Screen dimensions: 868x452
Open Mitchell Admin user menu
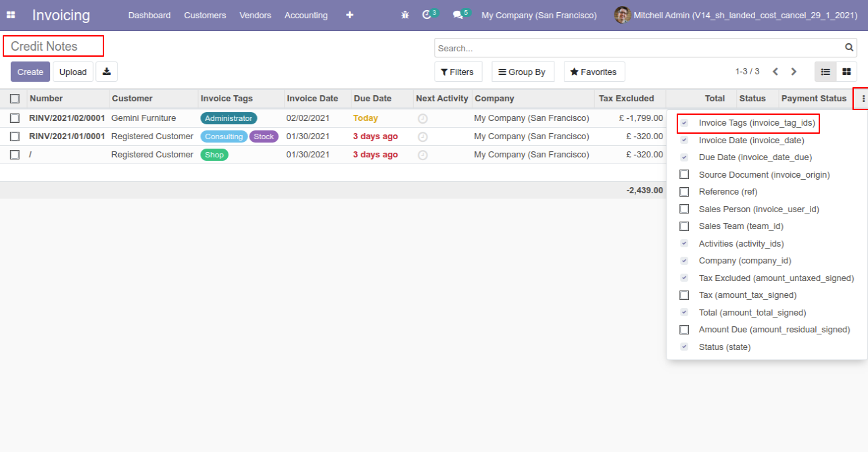pos(736,15)
